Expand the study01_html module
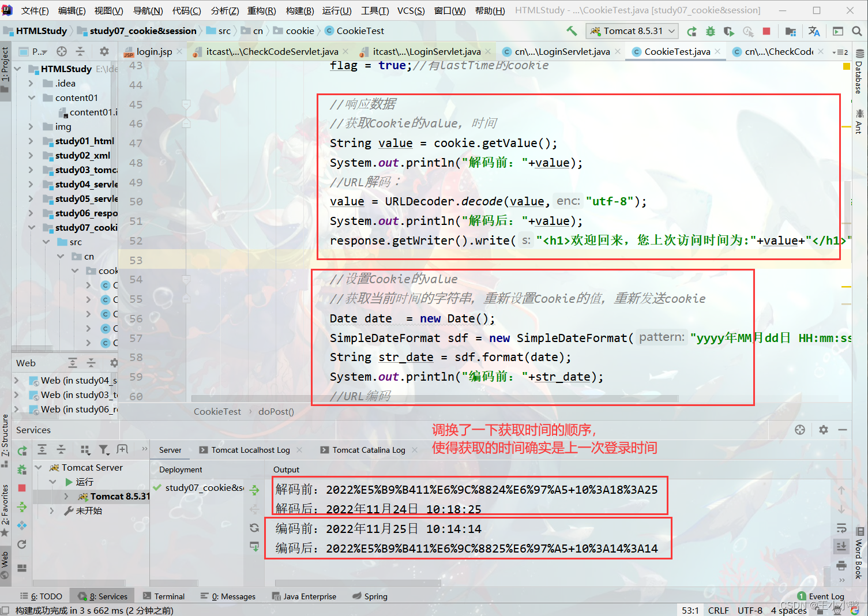 click(x=31, y=141)
